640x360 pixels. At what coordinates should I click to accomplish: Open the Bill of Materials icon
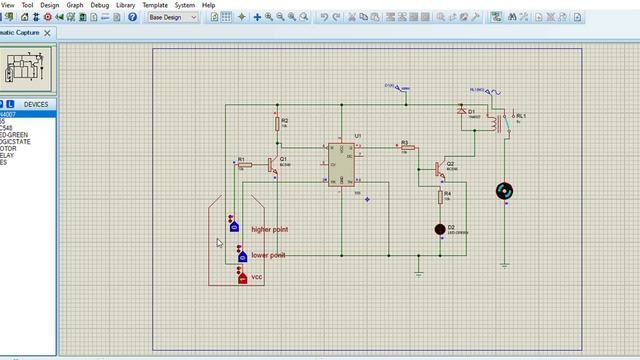tap(94, 17)
